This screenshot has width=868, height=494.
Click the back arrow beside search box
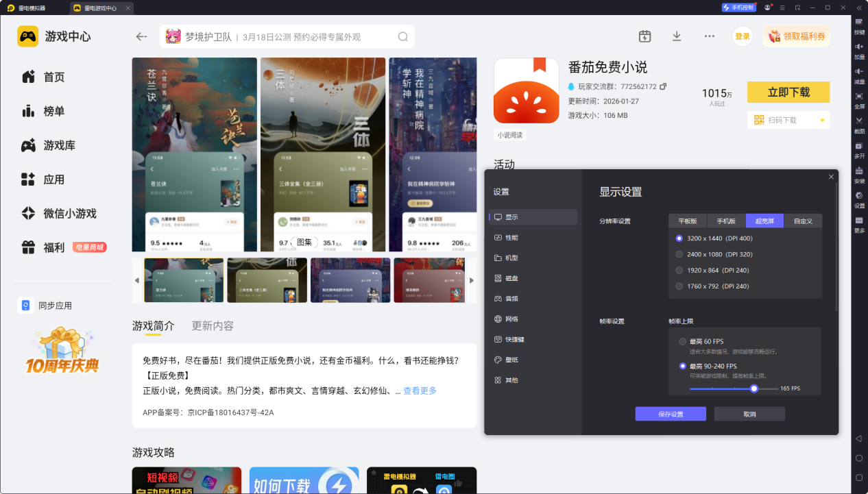click(x=142, y=37)
